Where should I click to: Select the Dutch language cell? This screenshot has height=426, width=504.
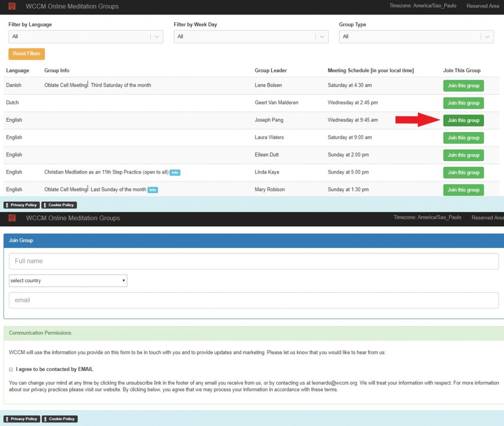(12, 103)
